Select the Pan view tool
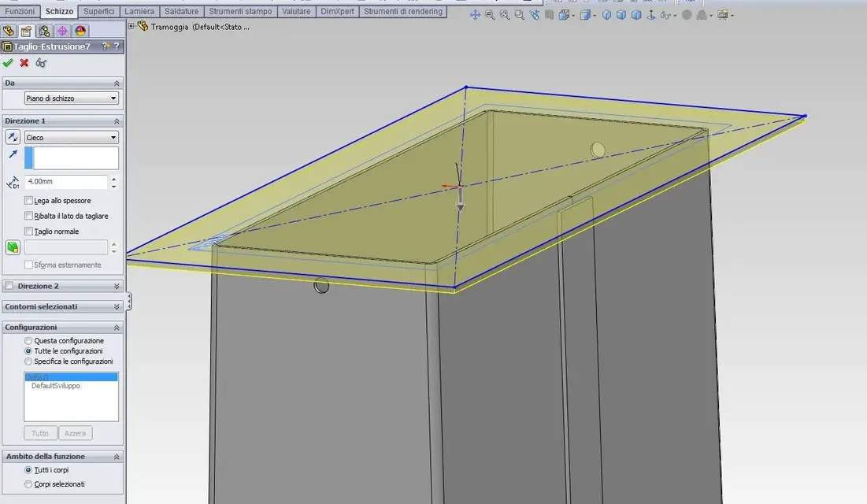The width and height of the screenshot is (867, 504). 475,15
